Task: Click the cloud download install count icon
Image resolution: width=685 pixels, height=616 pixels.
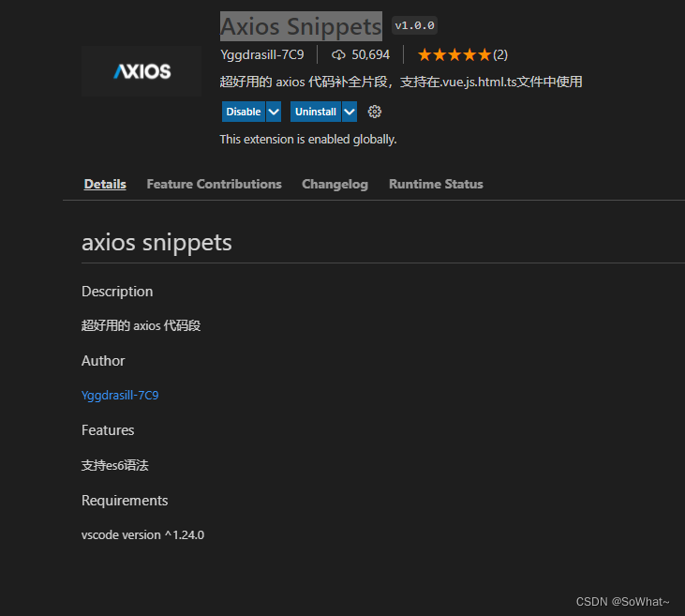Action: 339,54
